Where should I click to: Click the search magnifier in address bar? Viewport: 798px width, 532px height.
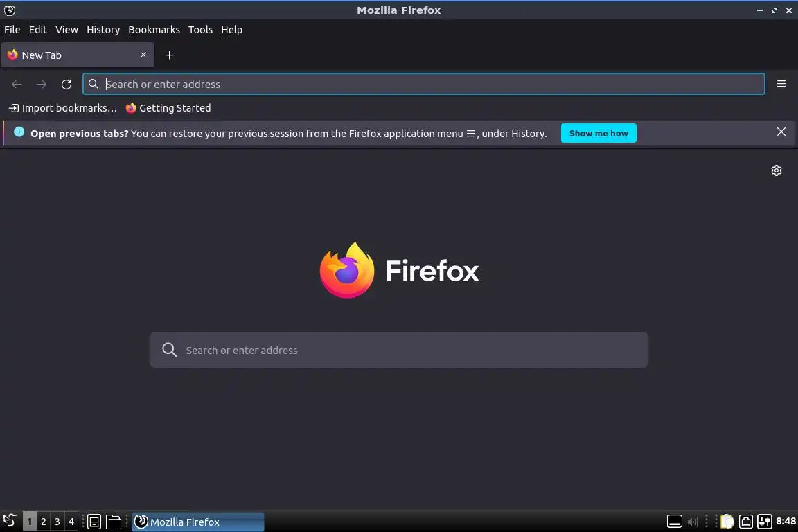[93, 84]
